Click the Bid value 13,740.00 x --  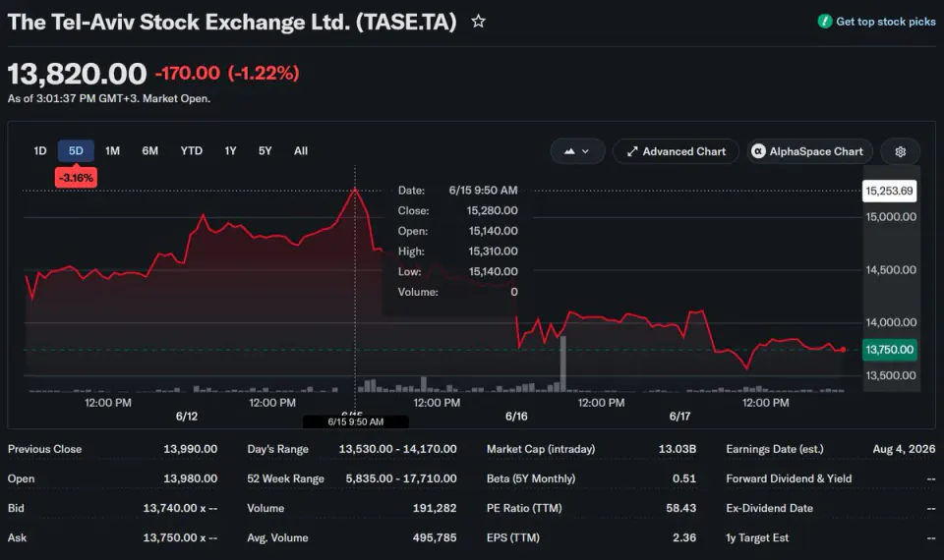(x=180, y=508)
